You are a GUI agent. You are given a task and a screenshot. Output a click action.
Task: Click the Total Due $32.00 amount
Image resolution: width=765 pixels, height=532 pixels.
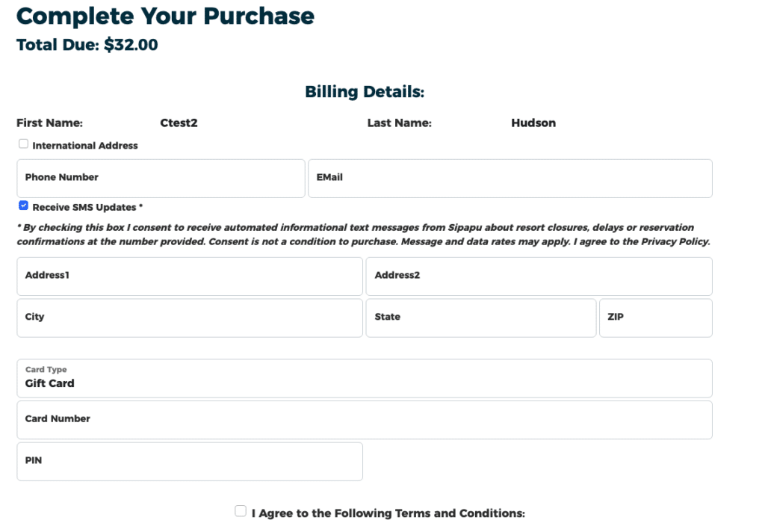tap(131, 45)
